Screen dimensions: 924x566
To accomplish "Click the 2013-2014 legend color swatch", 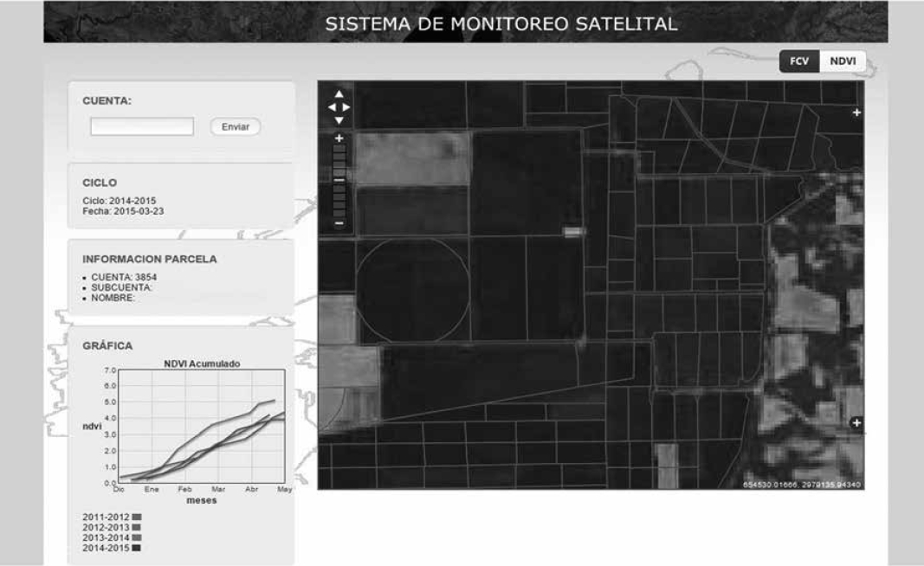I will 136,537.
